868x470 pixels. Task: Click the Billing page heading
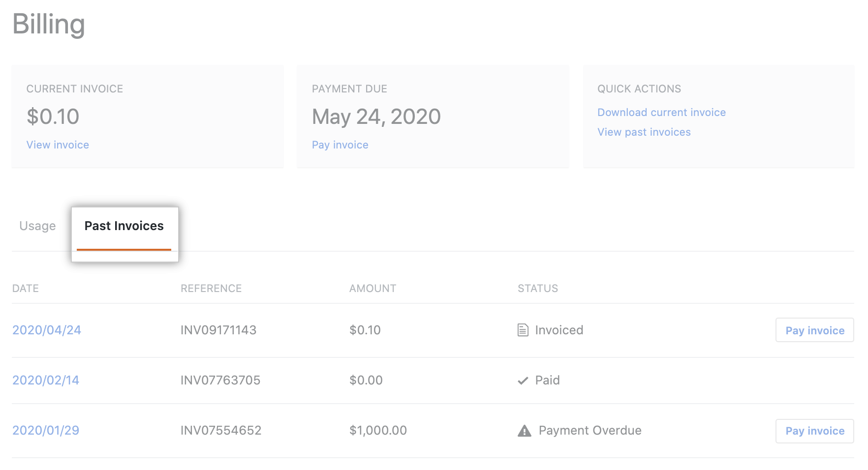(49, 24)
